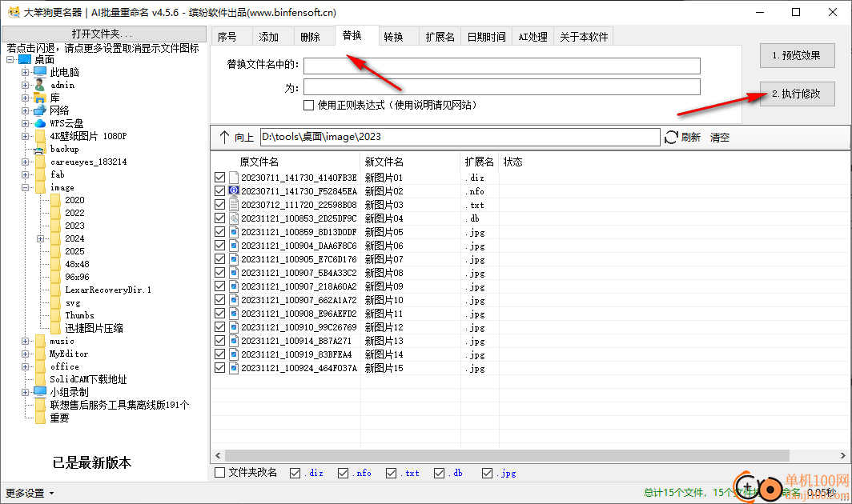Click the 2.执行修改 button
Viewport: 852px width, 504px height.
coord(797,94)
